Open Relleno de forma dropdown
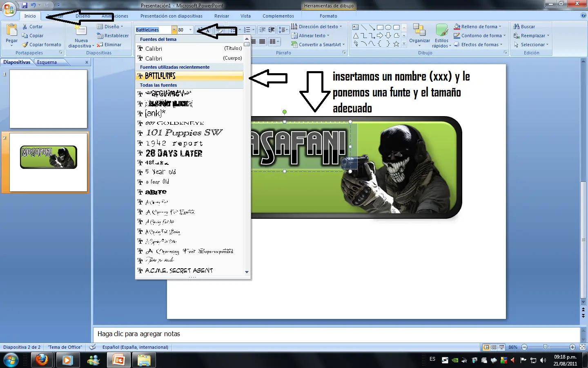Image resolution: width=588 pixels, height=368 pixels. (478, 27)
